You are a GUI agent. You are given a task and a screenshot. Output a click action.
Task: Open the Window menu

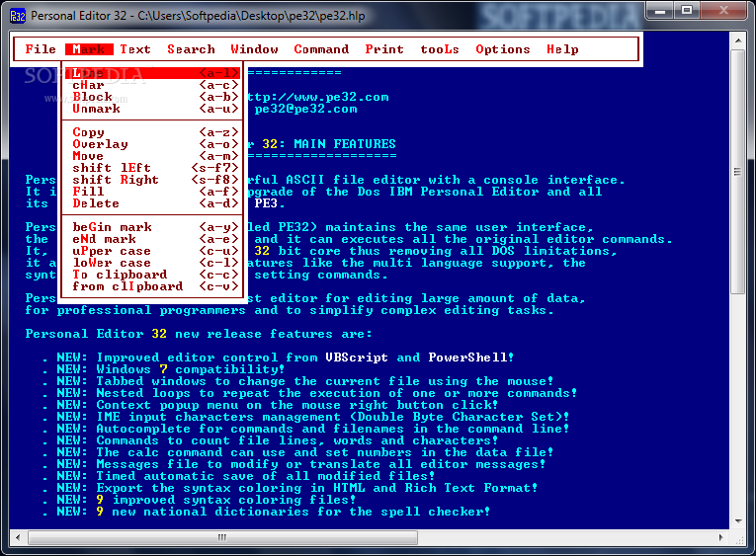point(254,49)
